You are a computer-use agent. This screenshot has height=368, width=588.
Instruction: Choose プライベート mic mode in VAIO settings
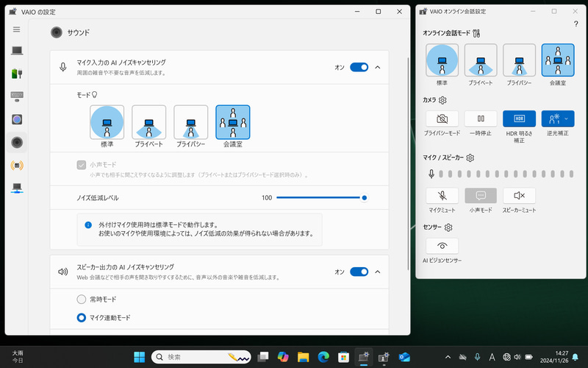(149, 122)
